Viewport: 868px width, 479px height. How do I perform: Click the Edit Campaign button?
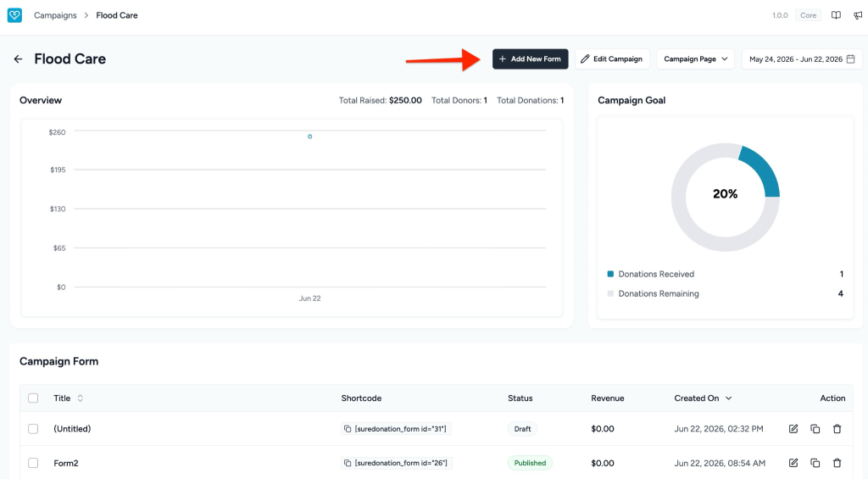(612, 58)
